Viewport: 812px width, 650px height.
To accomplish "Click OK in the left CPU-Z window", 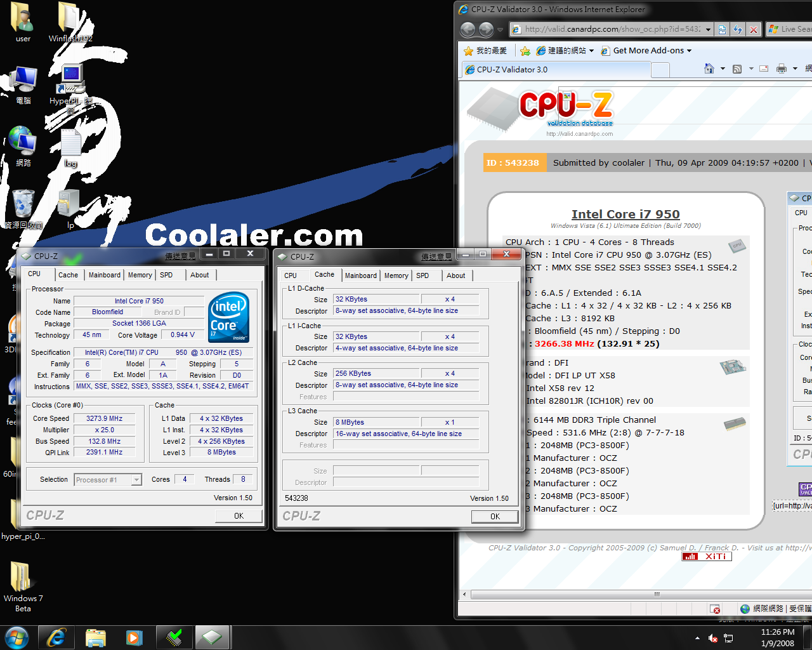I will 239,516.
